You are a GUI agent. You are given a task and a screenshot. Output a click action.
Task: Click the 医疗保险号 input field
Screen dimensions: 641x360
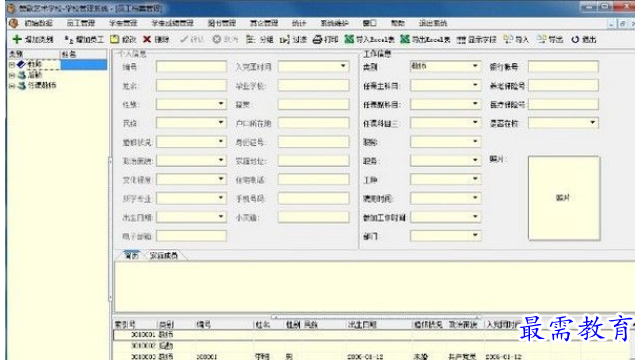click(x=563, y=104)
